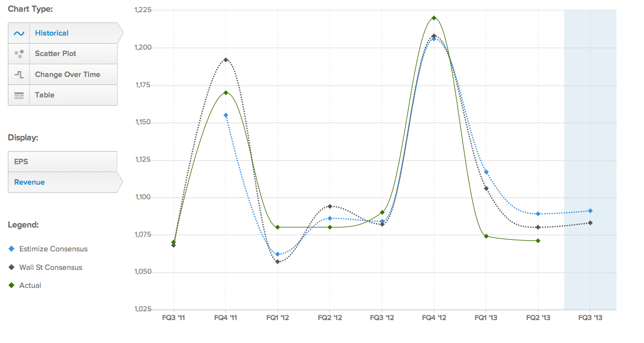
Task: Select the Historical chart type
Action: click(x=52, y=33)
